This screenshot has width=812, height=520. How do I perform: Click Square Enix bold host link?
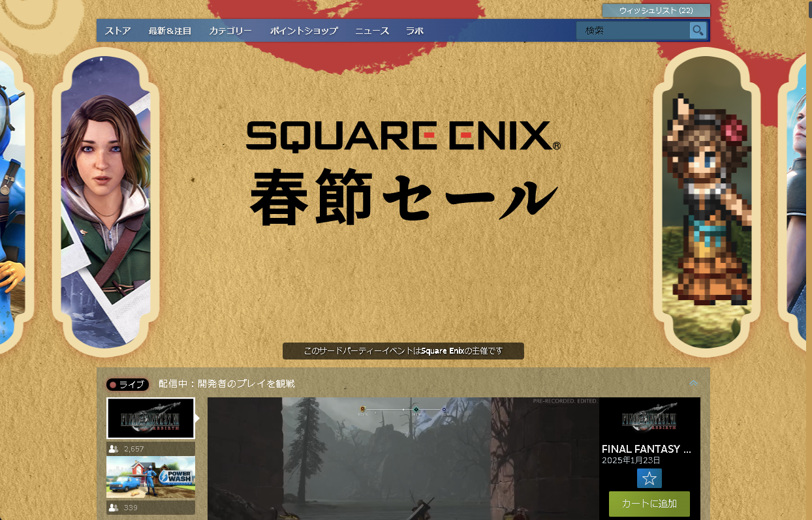[x=443, y=351]
